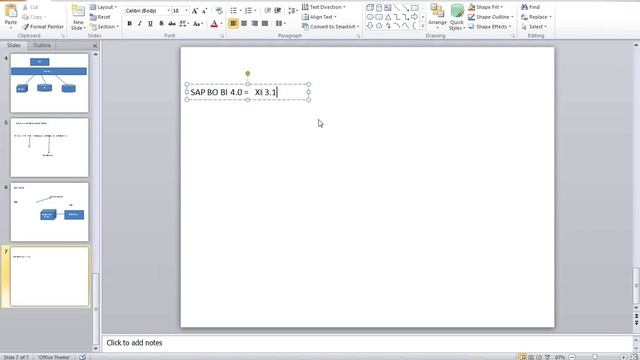Select the down arrow shape in the gallery
Viewport: 640px width, 360px height.
pos(370,26)
